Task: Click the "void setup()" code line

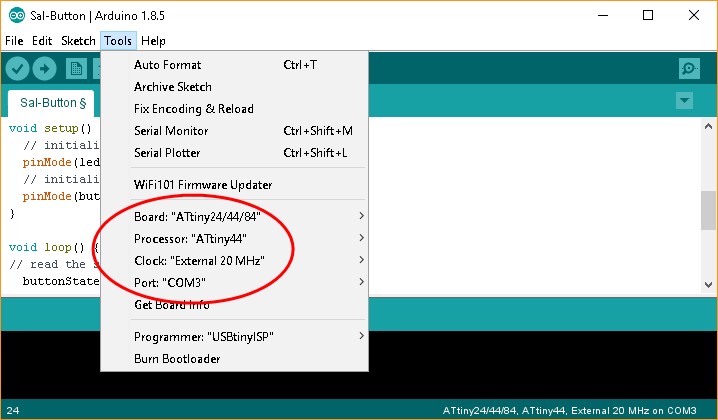Action: [x=50, y=128]
